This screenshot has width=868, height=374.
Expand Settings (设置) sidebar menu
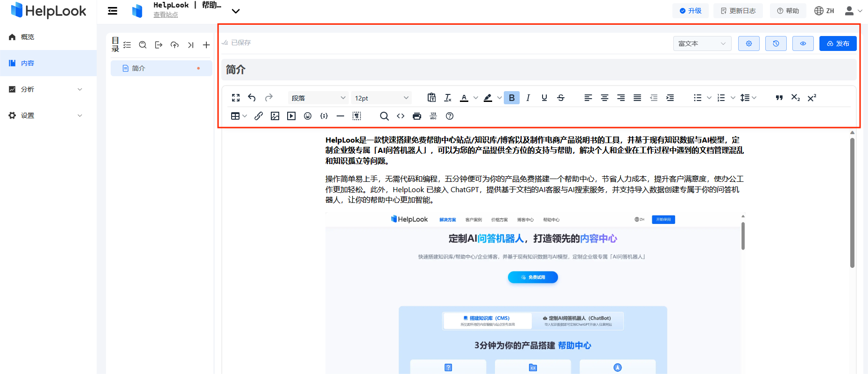[48, 115]
